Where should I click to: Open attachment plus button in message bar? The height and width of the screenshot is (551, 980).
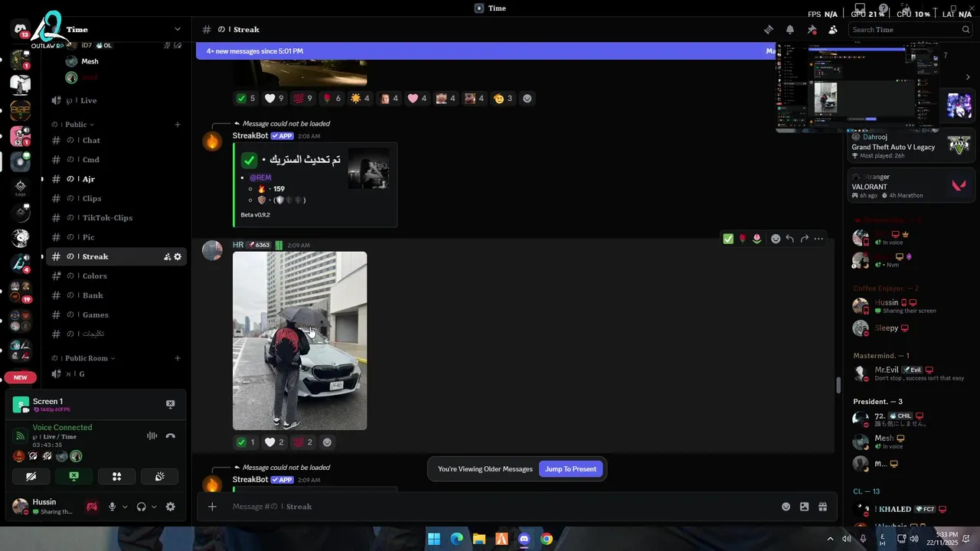tap(212, 507)
